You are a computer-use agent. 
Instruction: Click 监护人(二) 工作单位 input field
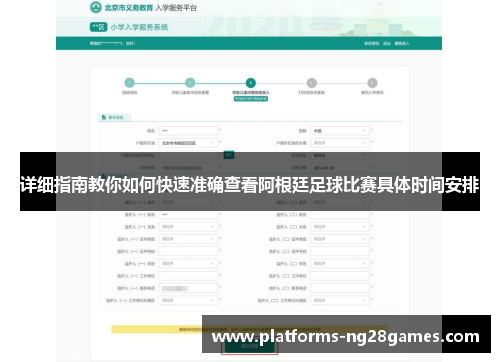pos(340,276)
